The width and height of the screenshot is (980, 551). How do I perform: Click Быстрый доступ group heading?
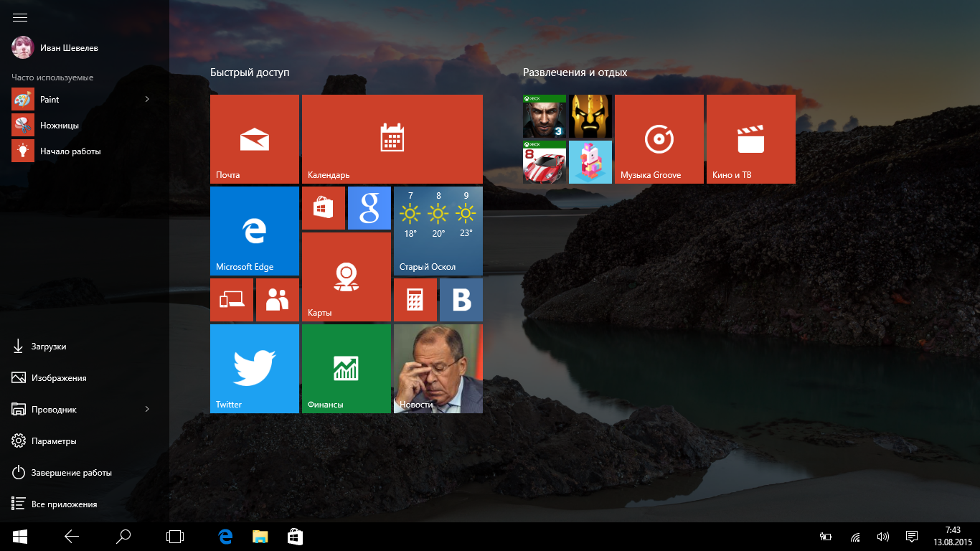coord(250,72)
